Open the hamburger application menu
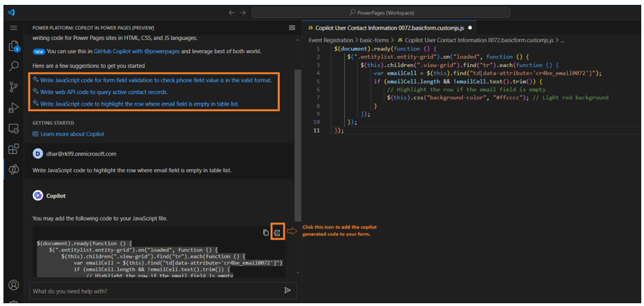 (x=14, y=28)
